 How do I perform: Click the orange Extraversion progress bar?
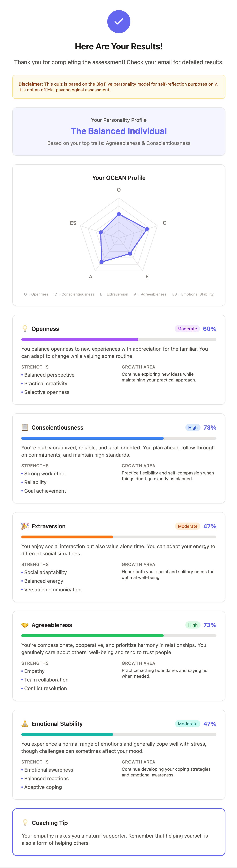point(67,537)
